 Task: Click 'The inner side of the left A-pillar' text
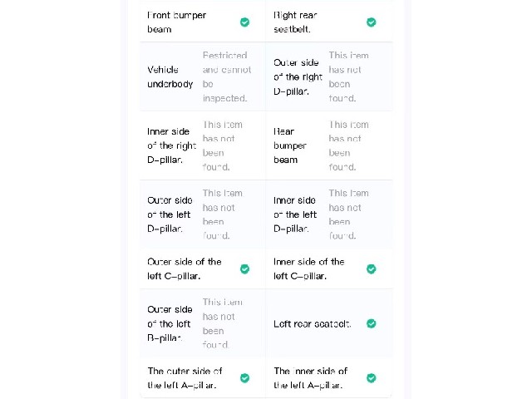tap(310, 378)
